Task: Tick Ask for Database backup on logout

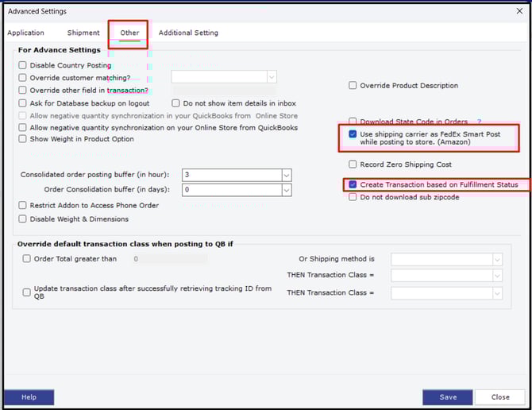Action: (x=23, y=103)
